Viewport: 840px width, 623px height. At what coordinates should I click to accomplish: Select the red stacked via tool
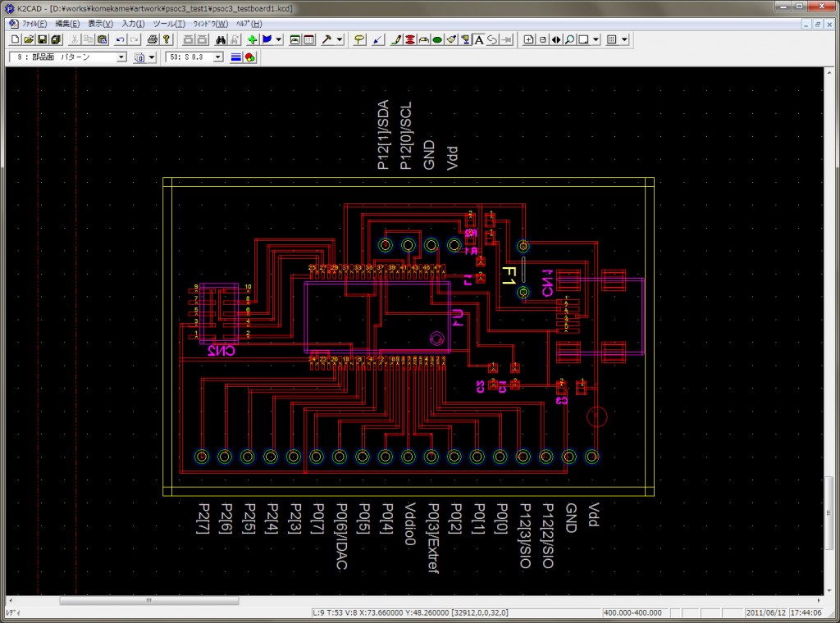[410, 39]
